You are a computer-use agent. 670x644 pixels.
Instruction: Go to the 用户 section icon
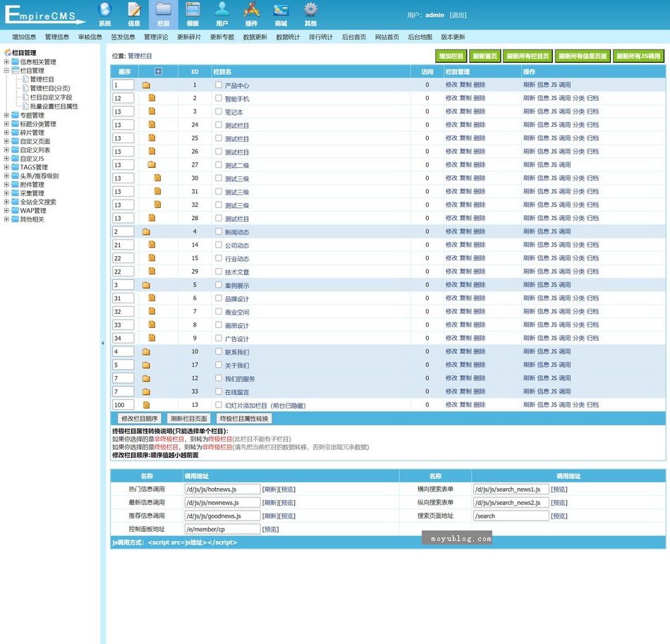221,14
